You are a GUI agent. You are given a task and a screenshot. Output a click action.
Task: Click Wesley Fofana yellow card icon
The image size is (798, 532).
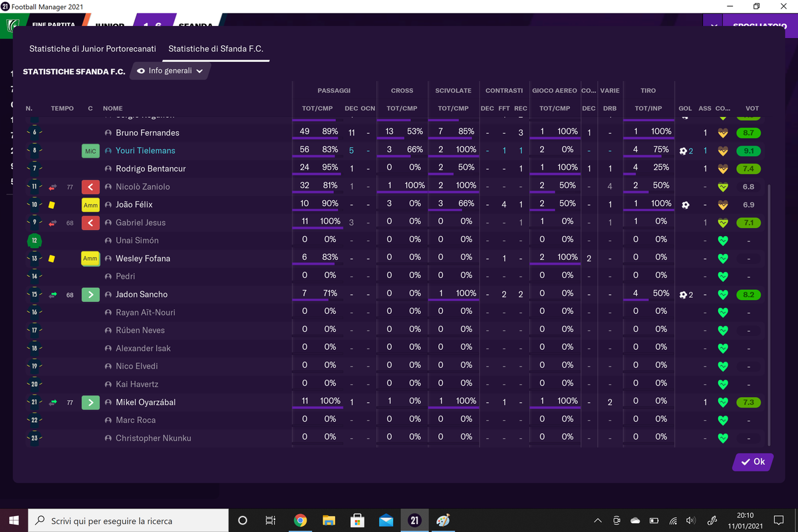point(53,259)
